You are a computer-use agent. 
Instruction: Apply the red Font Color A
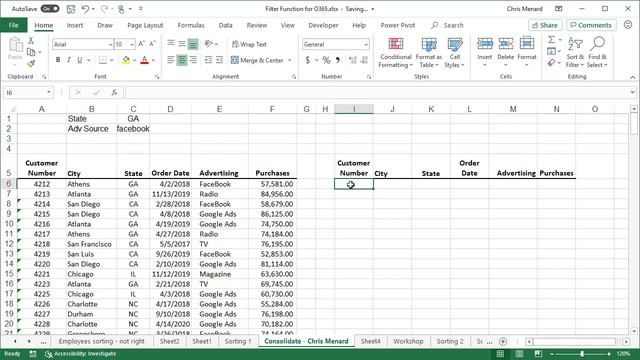(144, 60)
